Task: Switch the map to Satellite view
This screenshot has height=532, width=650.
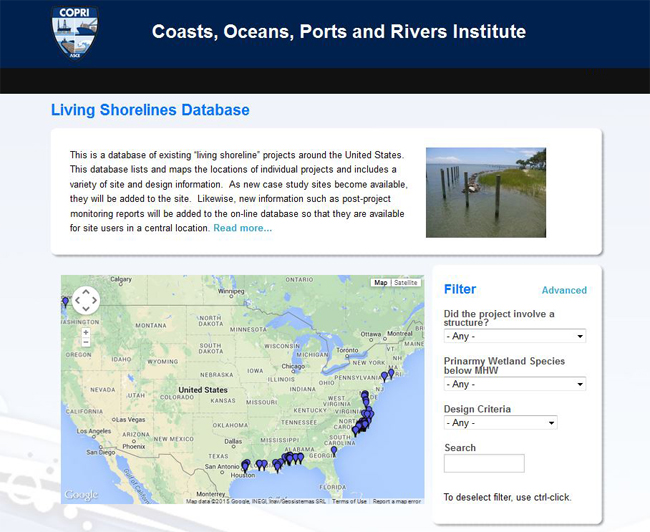Action: (405, 283)
